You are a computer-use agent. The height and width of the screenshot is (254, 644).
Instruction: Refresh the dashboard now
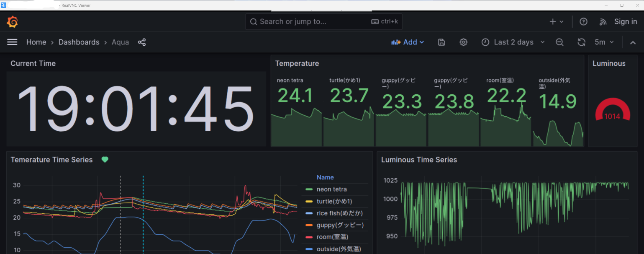pos(581,42)
